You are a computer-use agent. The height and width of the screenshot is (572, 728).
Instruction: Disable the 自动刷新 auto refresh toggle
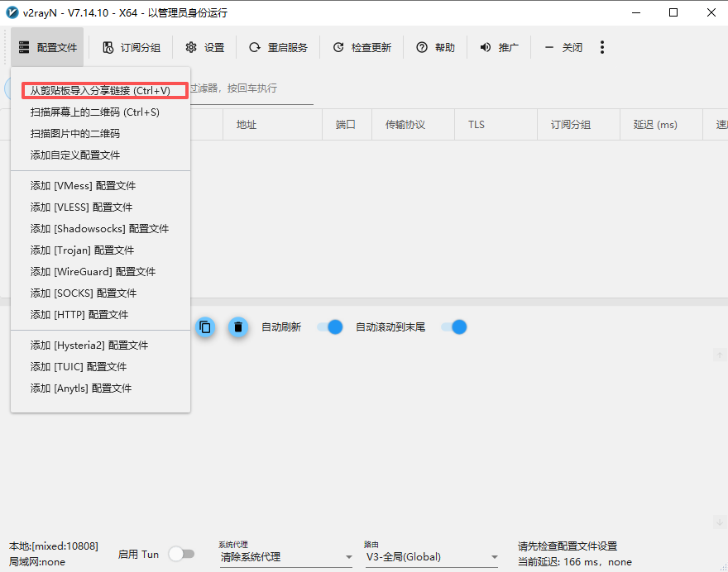[x=330, y=327]
